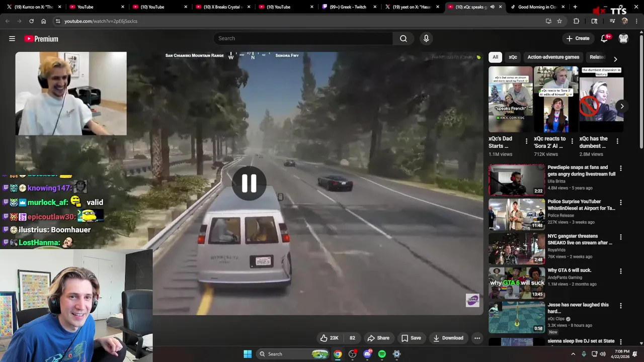
Task: Download the video
Action: pyautogui.click(x=448, y=338)
